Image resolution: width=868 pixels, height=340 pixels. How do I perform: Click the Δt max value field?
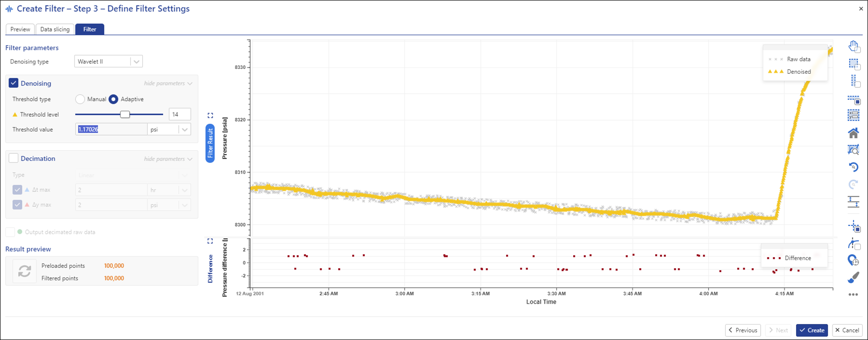[111, 190]
